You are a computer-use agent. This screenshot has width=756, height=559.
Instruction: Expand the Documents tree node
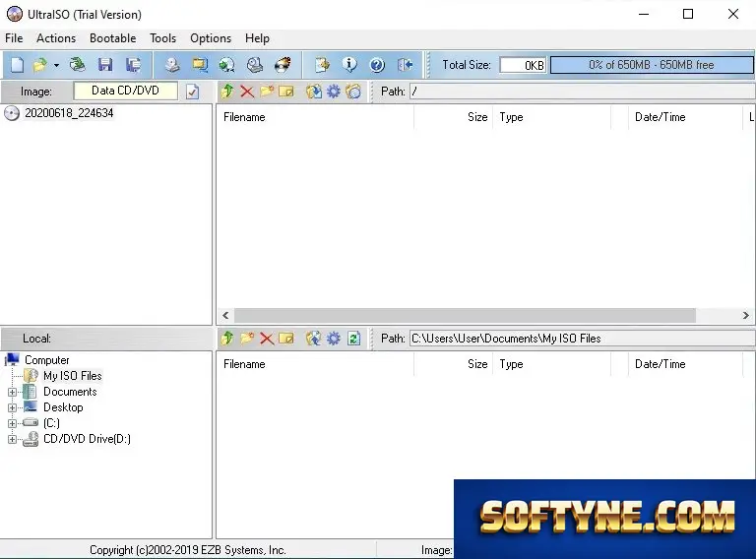click(13, 392)
